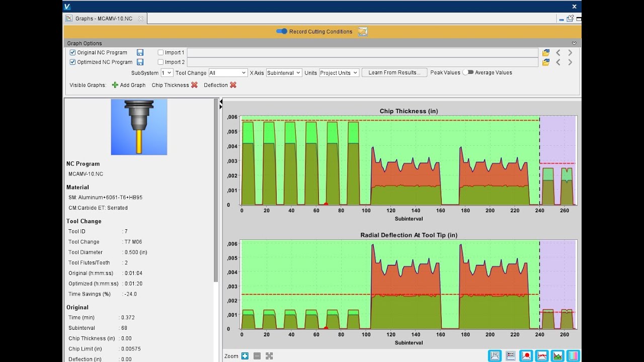The height and width of the screenshot is (362, 644).
Task: Go to next file for Import 1
Action: coord(570,52)
